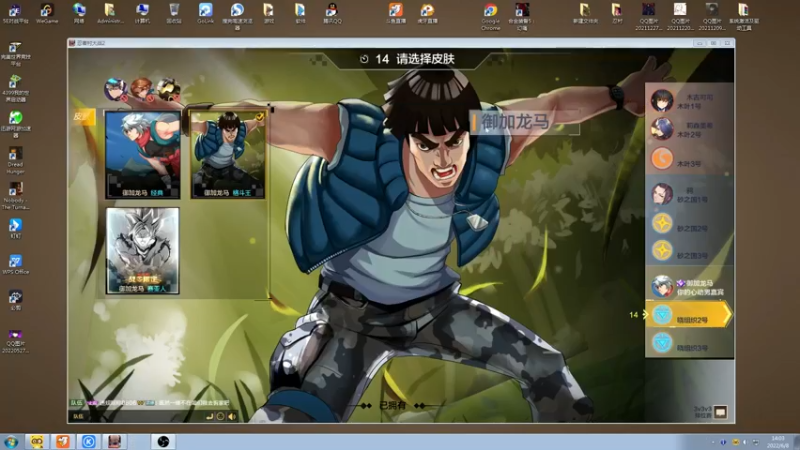Viewport: 800px width, 450px height.
Task: Open the 回收站 recycle bin
Action: point(174,13)
